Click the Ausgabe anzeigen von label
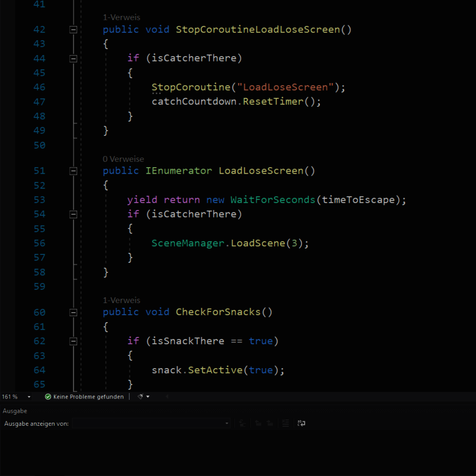 [37, 423]
